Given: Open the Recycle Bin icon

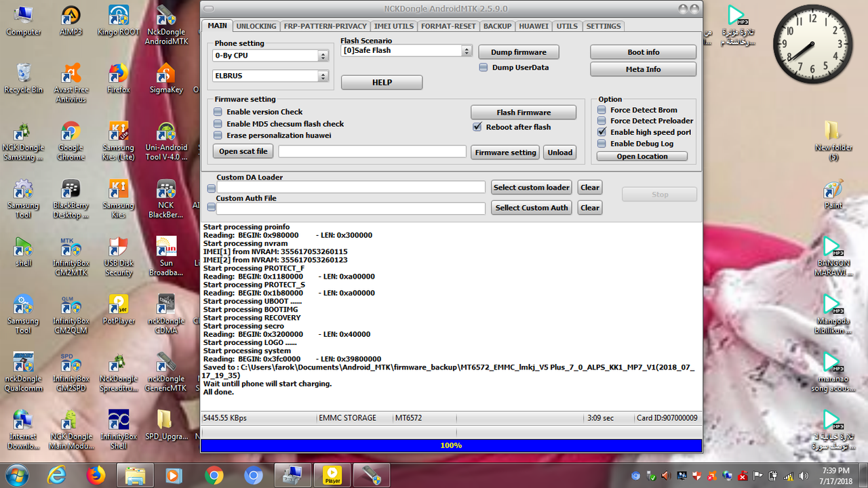Looking at the screenshot, I should click(23, 78).
